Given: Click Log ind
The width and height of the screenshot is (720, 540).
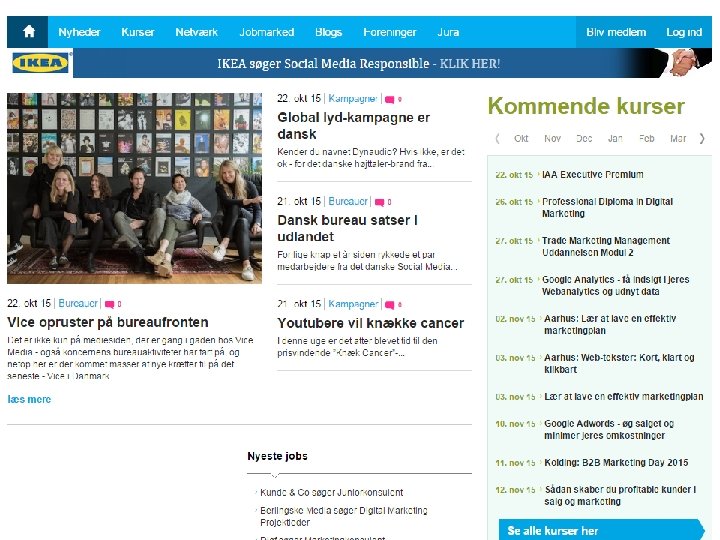Looking at the screenshot, I should point(684,32).
